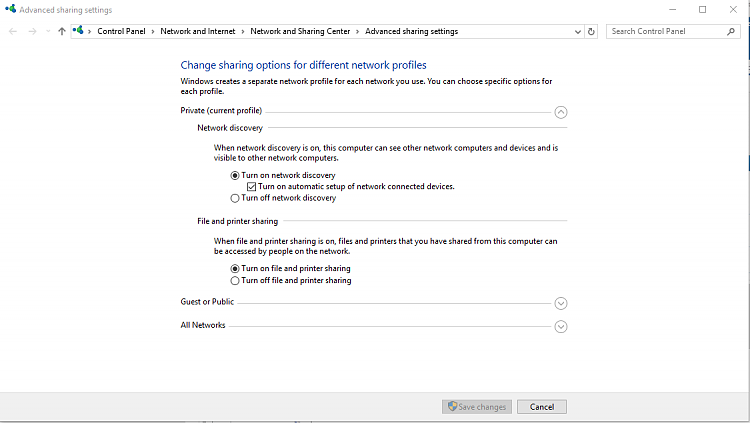Click the Cancel button
Image resolution: width=750 pixels, height=423 pixels.
542,407
